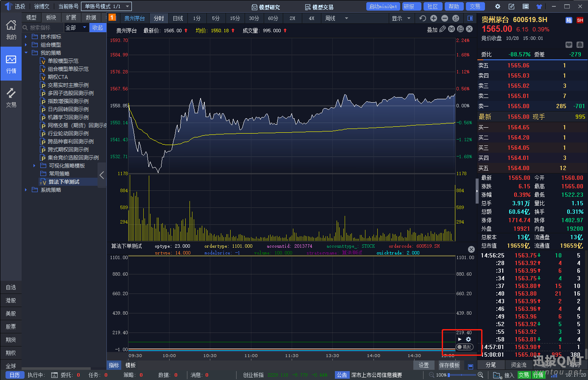The image size is (588, 380).
Task: Click the 帮助 button
Action: point(454,6)
